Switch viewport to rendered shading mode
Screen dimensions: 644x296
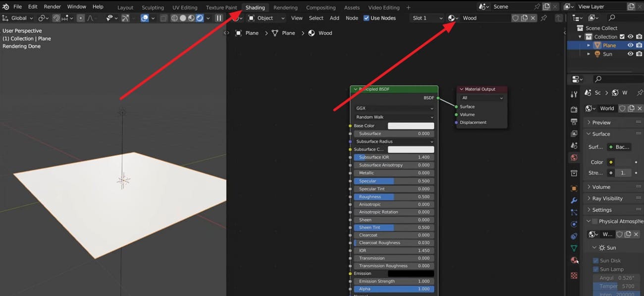tap(200, 18)
